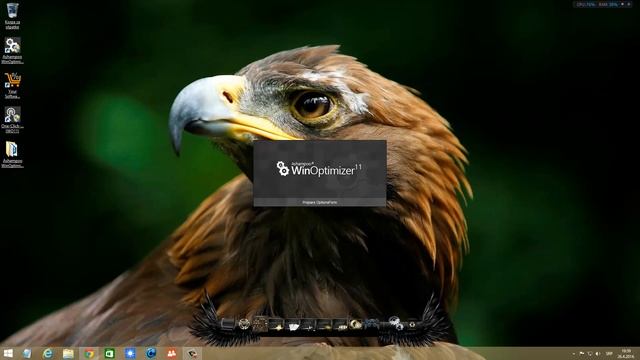This screenshot has height=360, width=640.
Task: Click the gold ring dock icon
Action: click(x=356, y=324)
